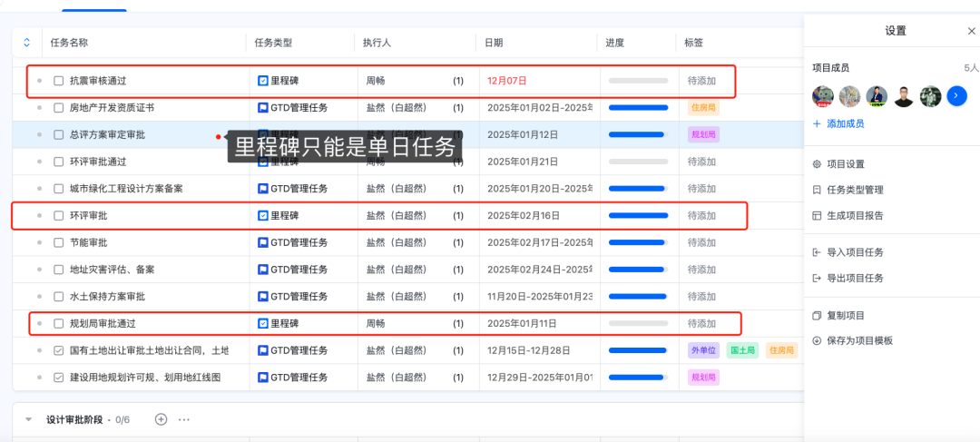Click the 任务类型 column header
The width and height of the screenshot is (980, 442).
click(x=273, y=44)
